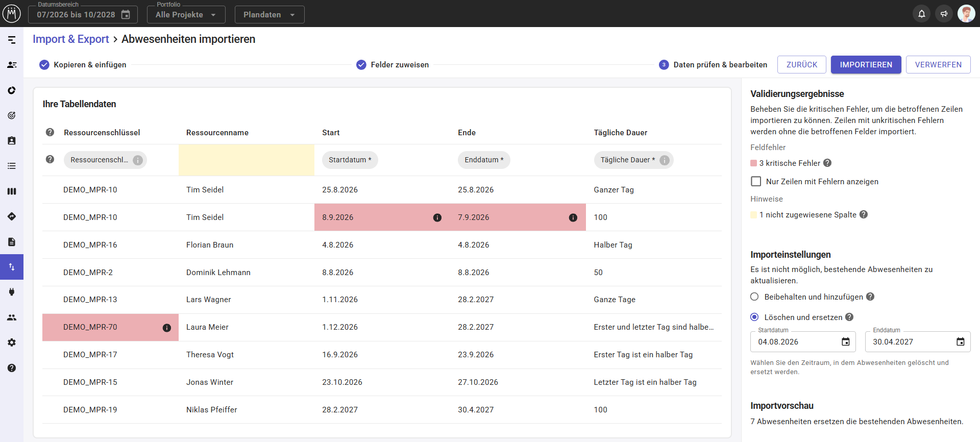Select Beibehalten und hinzufügen radio button
Viewport: 980px width, 442px height.
754,297
